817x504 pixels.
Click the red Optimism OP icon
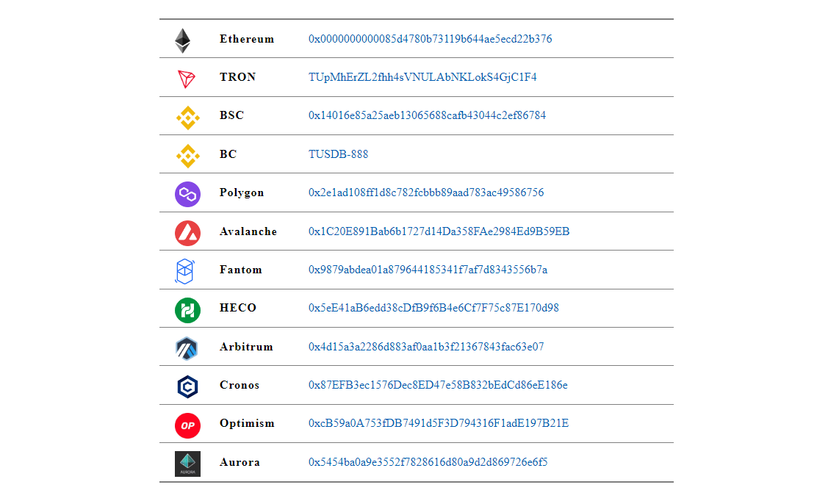pos(187,425)
